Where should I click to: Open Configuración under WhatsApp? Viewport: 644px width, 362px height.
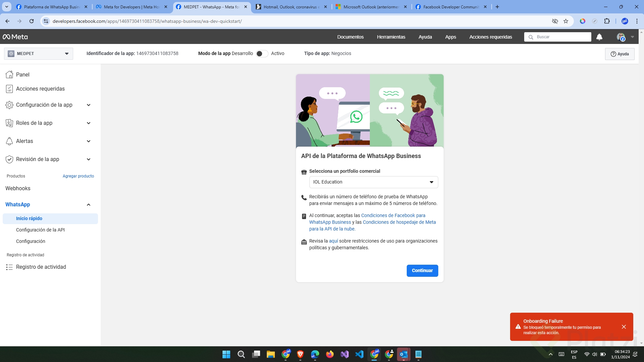[31, 241]
